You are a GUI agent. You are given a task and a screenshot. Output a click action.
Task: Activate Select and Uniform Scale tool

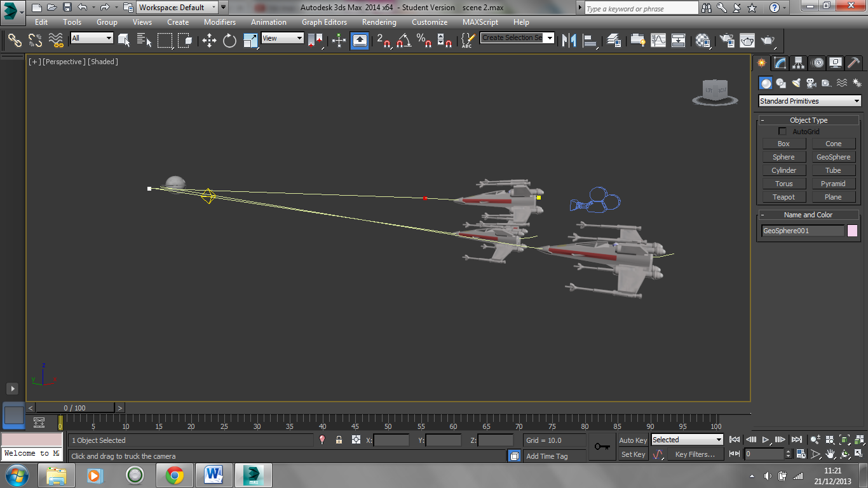coord(251,40)
